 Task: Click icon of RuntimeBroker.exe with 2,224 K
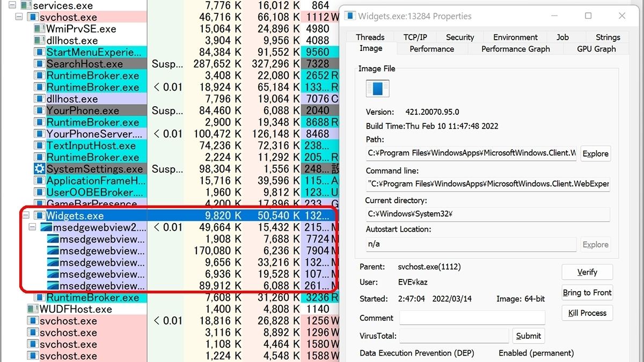pos(39,158)
